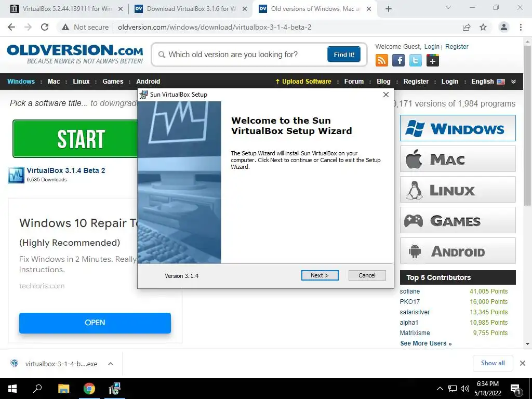Reload the current page
532x399 pixels.
(x=45, y=27)
